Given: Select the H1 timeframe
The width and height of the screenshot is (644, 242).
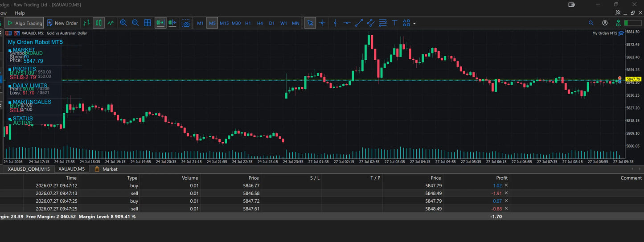Looking at the screenshot, I should tap(248, 23).
